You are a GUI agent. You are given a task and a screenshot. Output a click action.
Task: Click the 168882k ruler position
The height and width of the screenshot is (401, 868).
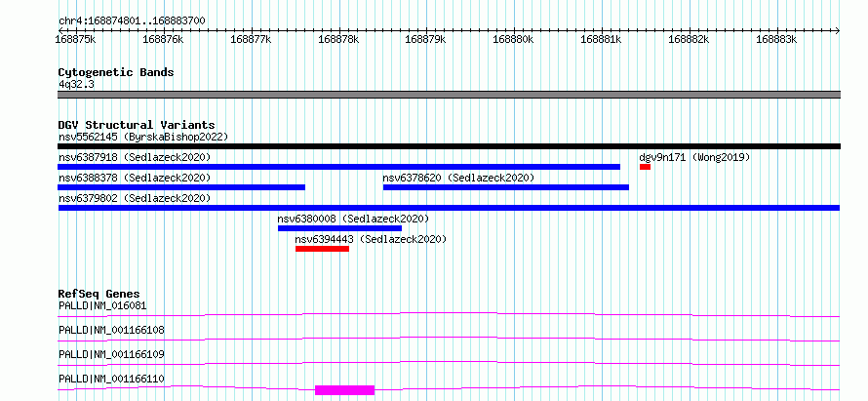(x=690, y=39)
